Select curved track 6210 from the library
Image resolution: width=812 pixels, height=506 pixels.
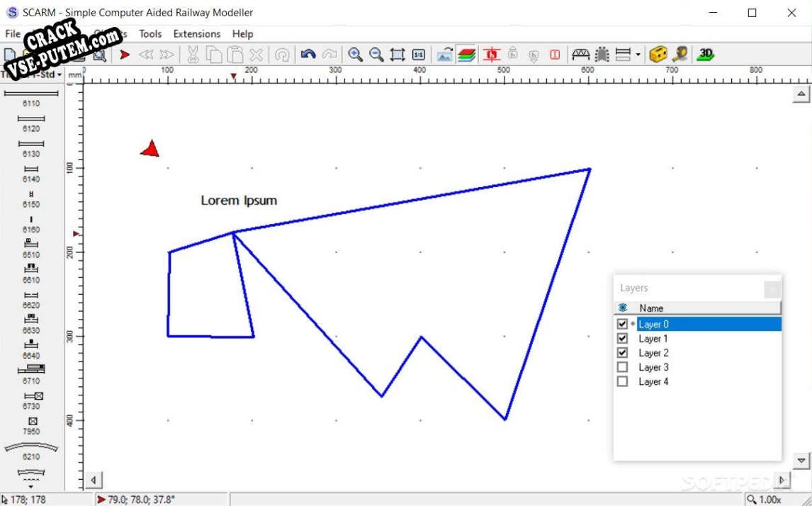(x=31, y=451)
